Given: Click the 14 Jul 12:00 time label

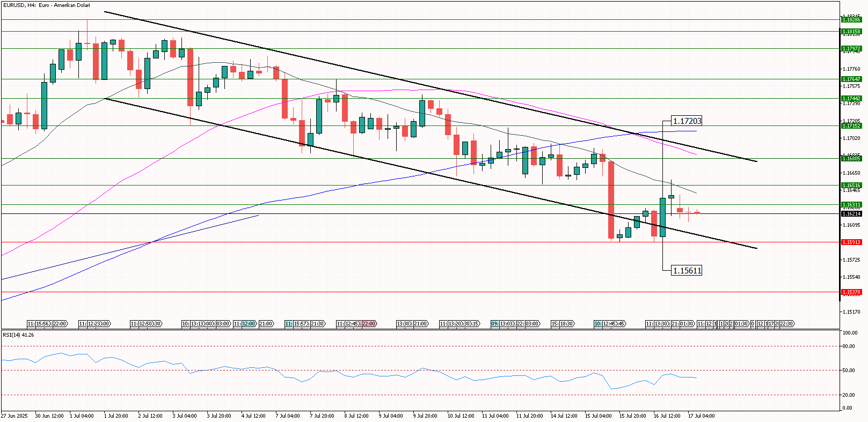Looking at the screenshot, I should pyautogui.click(x=564, y=416).
